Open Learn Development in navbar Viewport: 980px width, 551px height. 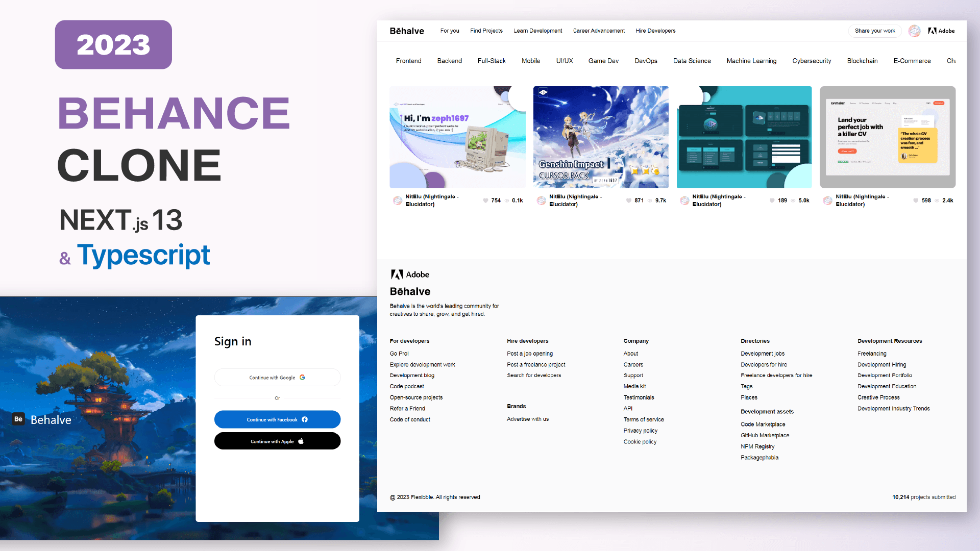(x=537, y=31)
